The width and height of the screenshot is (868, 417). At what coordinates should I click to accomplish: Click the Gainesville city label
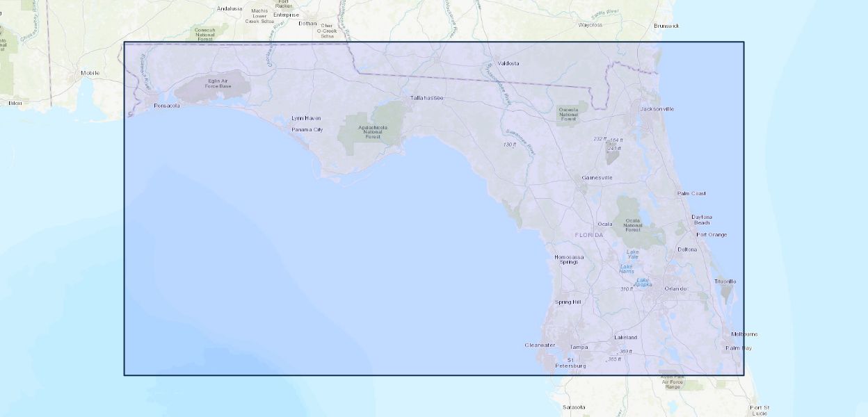pos(597,178)
